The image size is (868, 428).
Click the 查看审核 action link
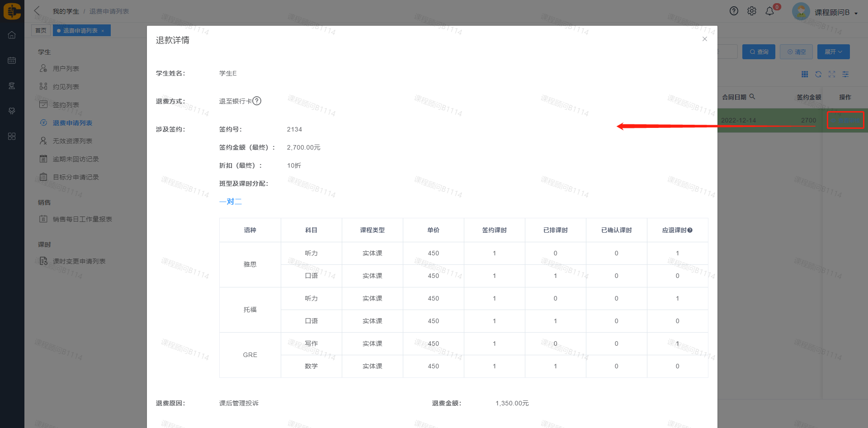pos(845,120)
